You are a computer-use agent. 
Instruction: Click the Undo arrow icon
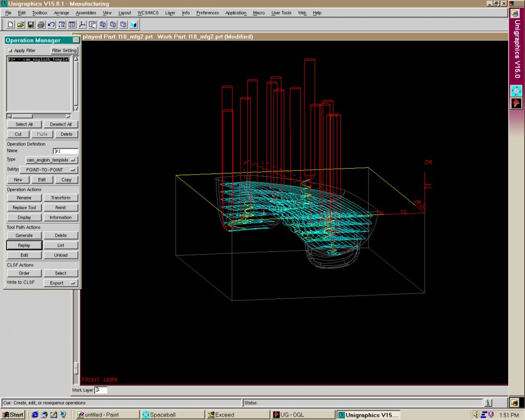[51, 24]
